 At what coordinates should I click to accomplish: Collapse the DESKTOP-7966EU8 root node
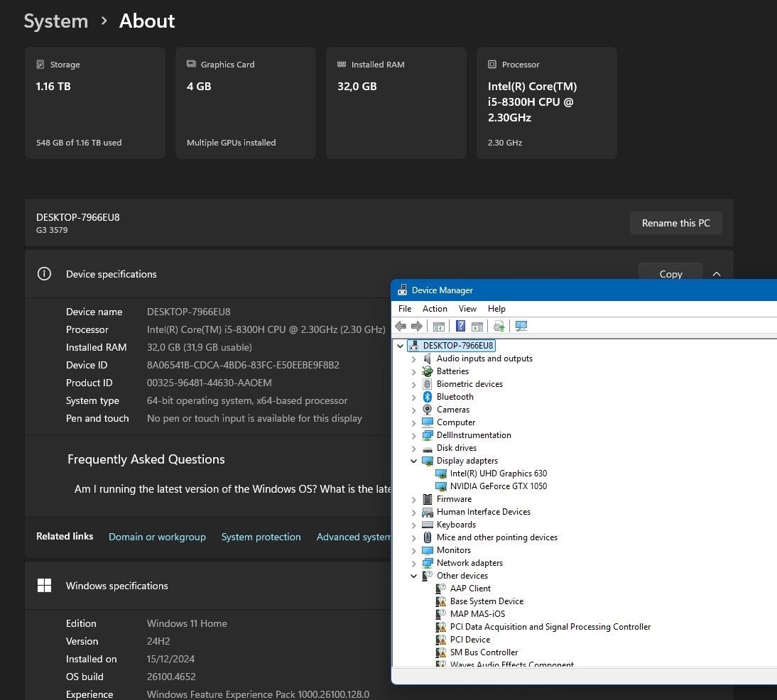click(x=401, y=346)
